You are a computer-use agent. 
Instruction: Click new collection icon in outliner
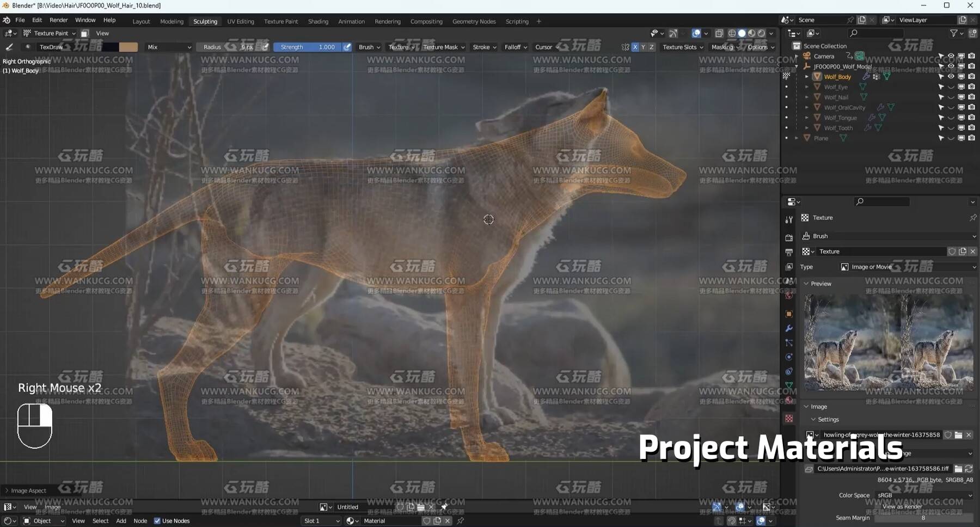pos(972,33)
